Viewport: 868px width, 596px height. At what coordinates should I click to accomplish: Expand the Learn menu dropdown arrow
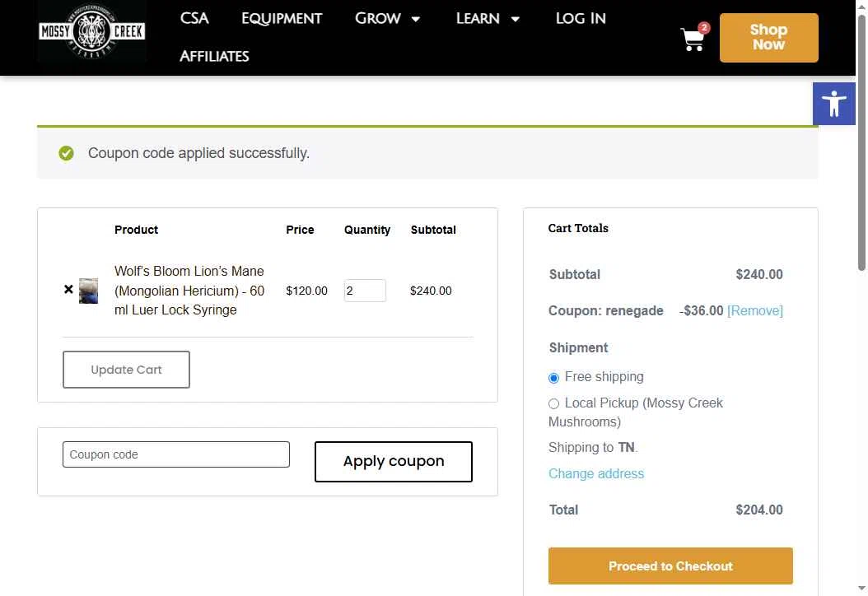pos(516,20)
